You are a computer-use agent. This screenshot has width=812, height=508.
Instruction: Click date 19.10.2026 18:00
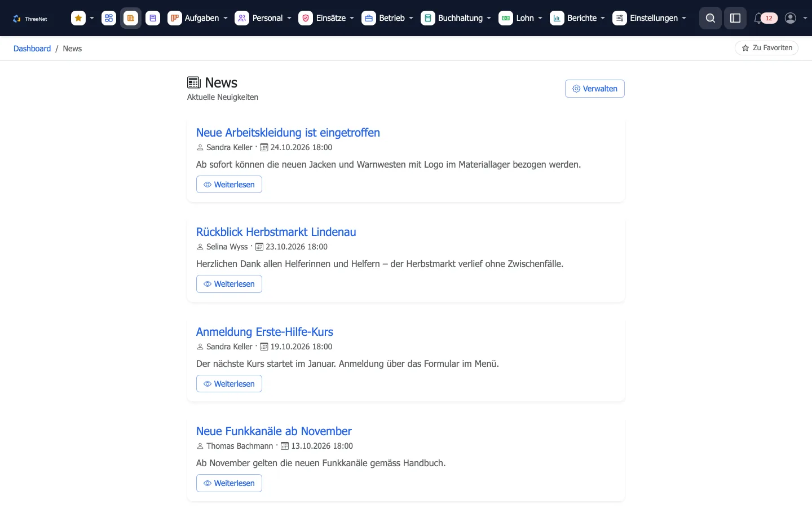(301, 347)
